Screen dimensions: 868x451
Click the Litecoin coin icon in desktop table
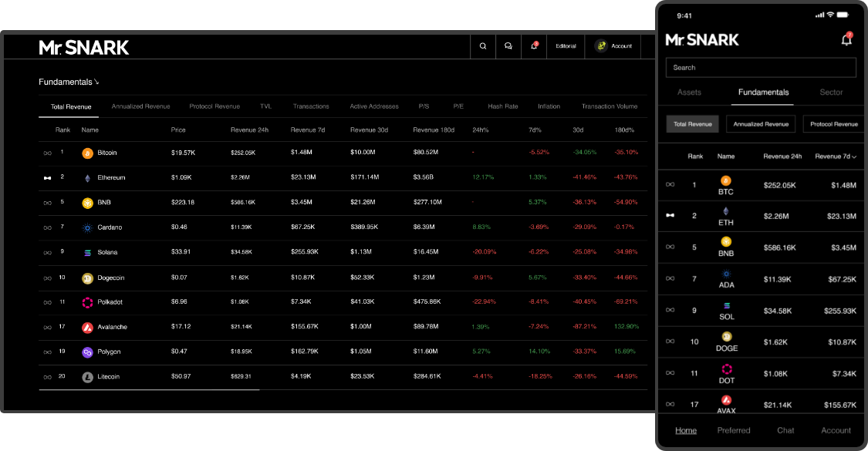(x=87, y=378)
